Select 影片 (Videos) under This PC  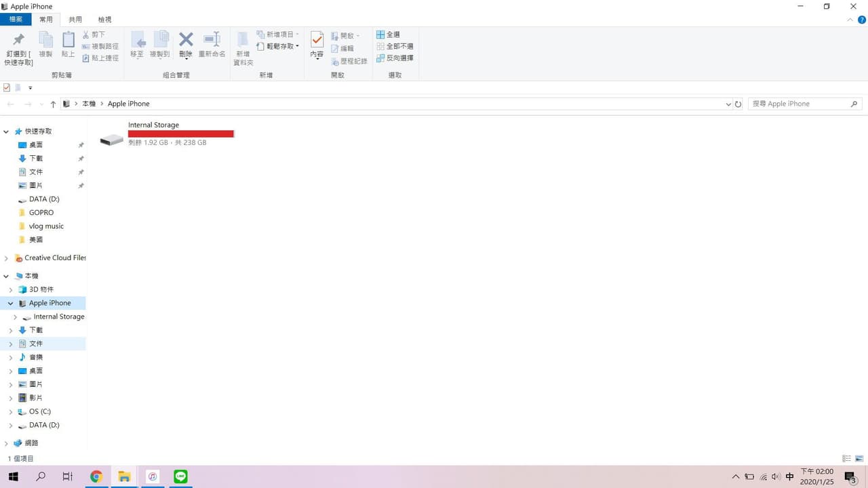coord(36,398)
